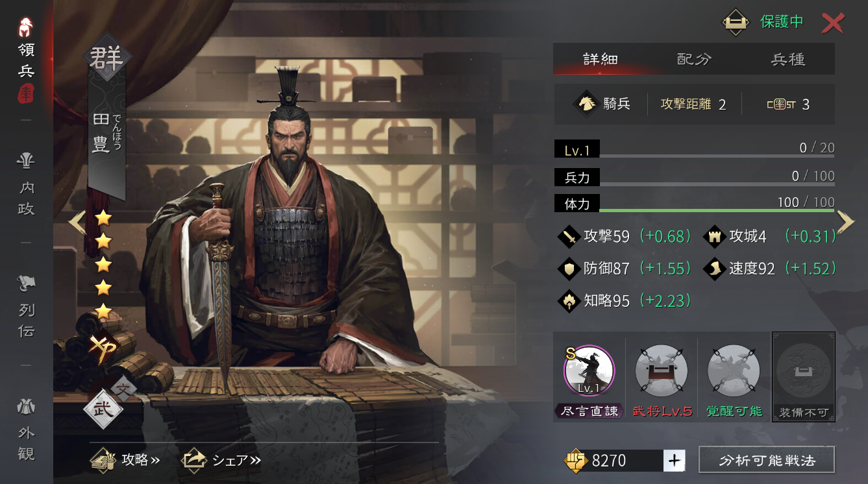This screenshot has height=484, width=868.
Task: Click the 保護中 protection status icon
Action: pyautogui.click(x=735, y=23)
